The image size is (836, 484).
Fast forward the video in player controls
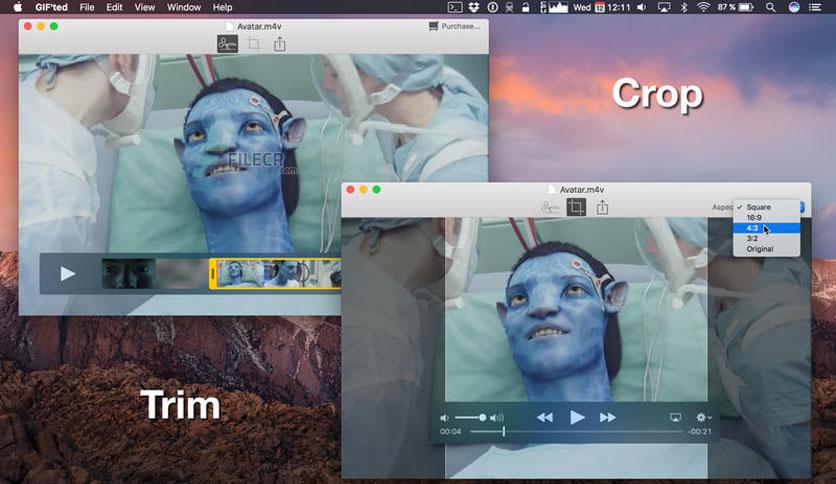pos(608,417)
